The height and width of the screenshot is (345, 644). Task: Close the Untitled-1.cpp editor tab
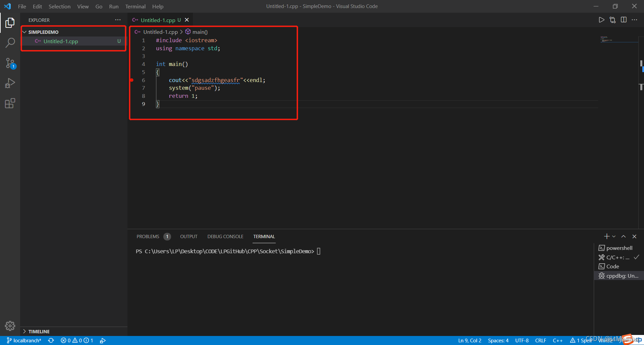[x=187, y=20]
